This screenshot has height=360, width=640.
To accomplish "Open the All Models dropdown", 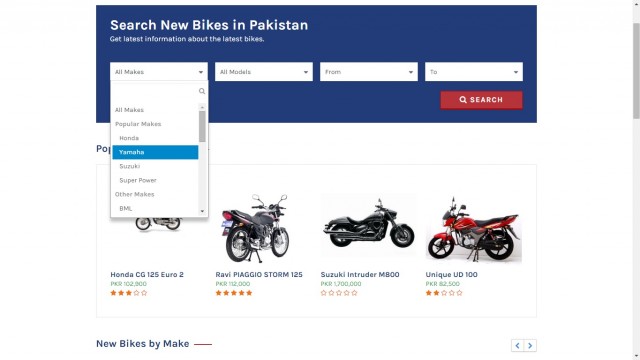I will pyautogui.click(x=264, y=72).
